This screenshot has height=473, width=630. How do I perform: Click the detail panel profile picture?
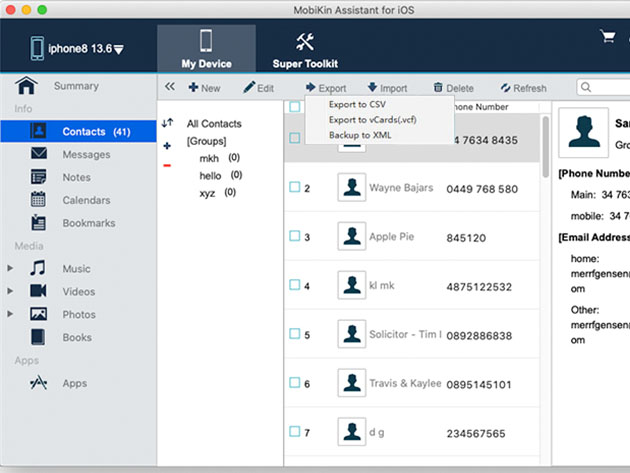click(x=583, y=132)
